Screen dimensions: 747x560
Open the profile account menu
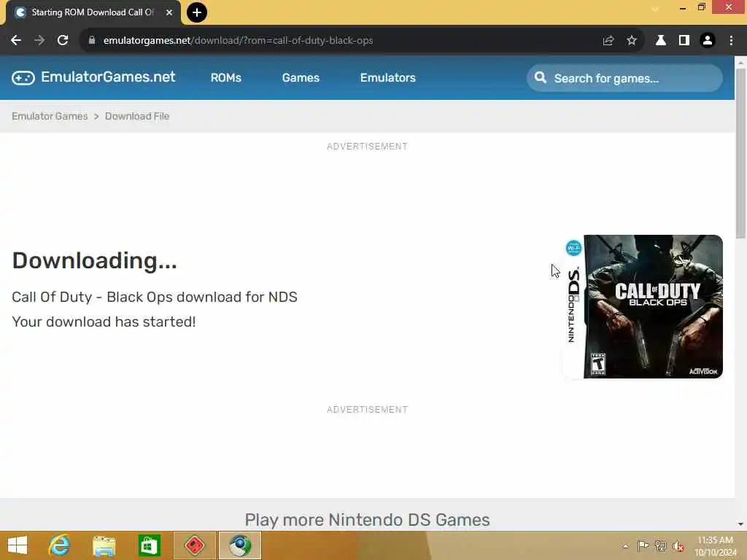[x=708, y=41]
